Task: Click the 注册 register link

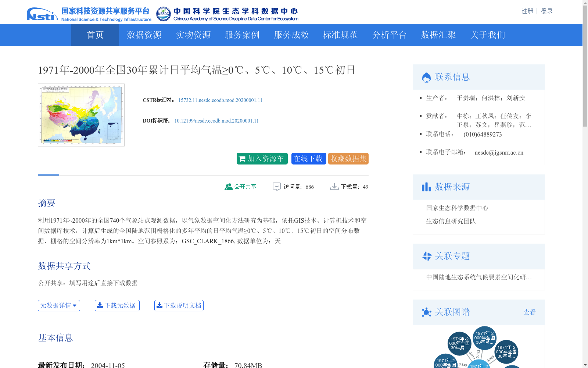Action: (x=527, y=11)
